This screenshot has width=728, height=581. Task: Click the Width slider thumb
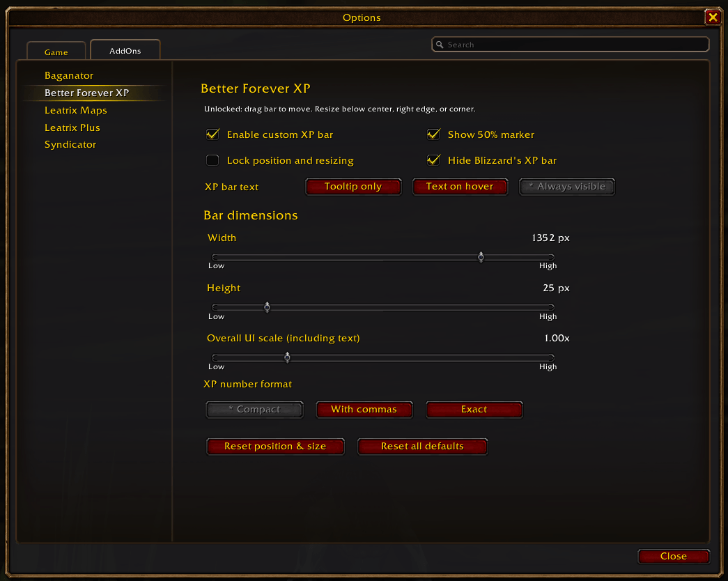(481, 257)
